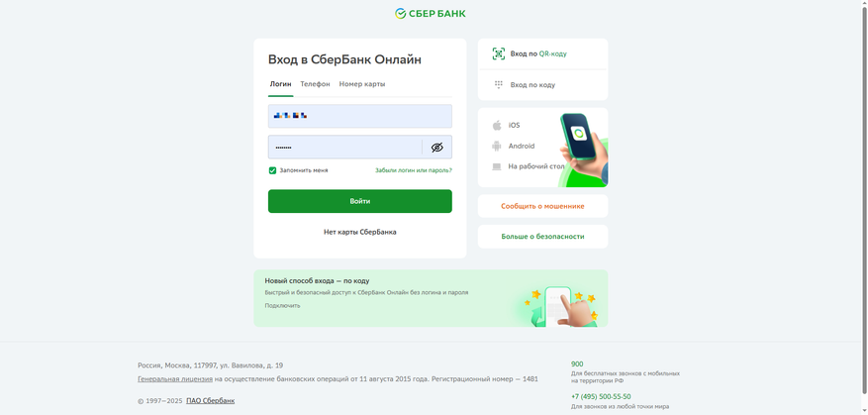Click the phone-in-hand app illustration
Viewport: 868px width, 415px height.
582,149
